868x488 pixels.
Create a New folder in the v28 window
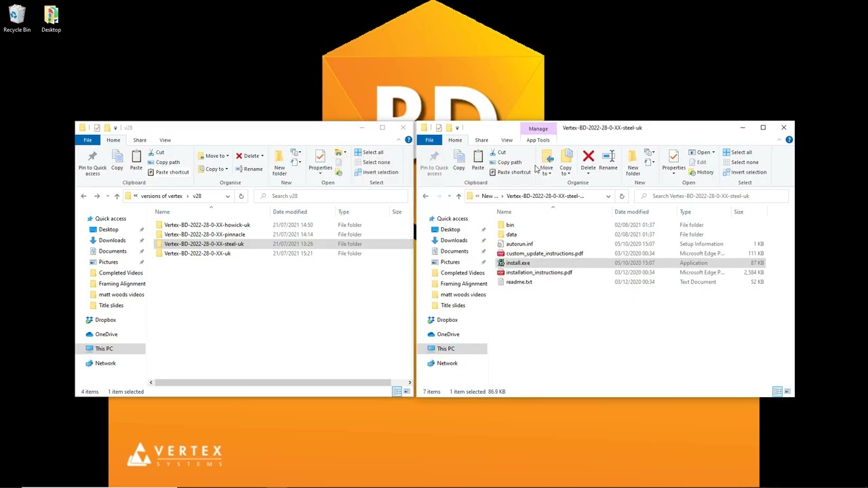click(279, 163)
